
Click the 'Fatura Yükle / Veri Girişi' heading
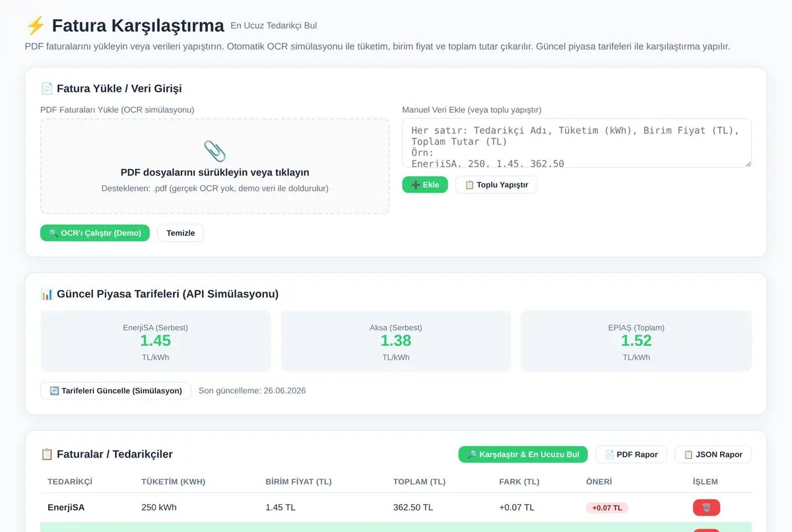[119, 88]
